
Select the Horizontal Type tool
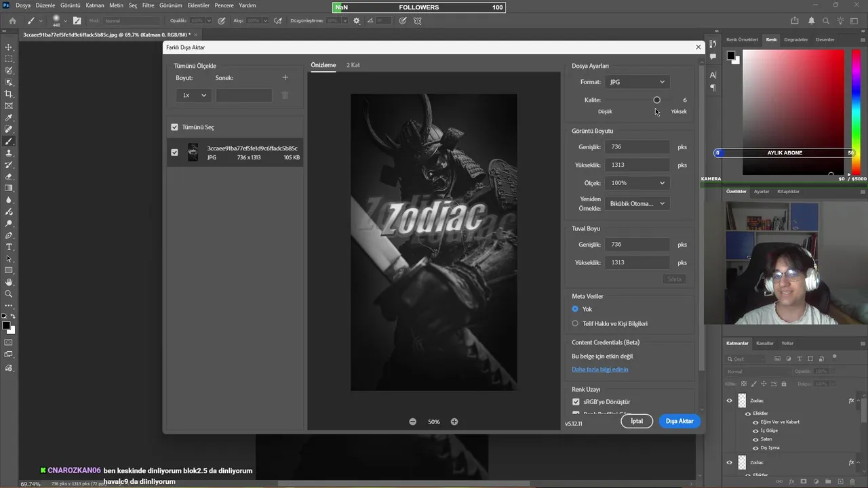(x=9, y=247)
